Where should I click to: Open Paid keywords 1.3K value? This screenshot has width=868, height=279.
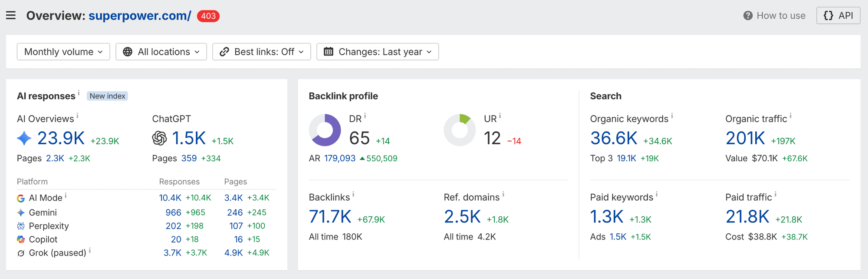(x=607, y=217)
